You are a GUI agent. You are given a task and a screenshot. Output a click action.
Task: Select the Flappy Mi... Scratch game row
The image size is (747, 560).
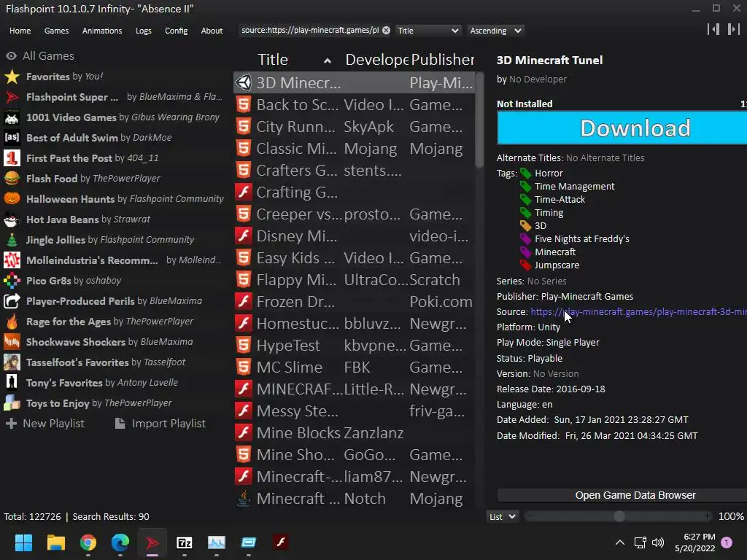[x=354, y=279]
